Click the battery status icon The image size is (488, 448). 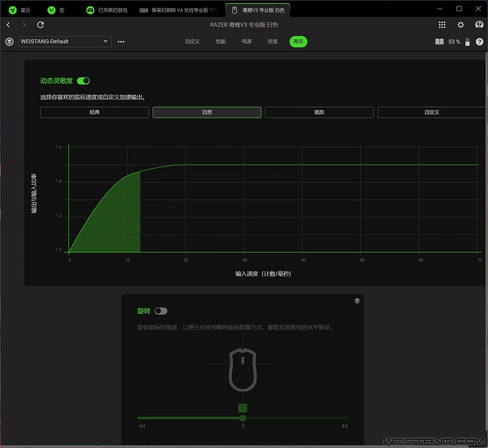coord(467,41)
